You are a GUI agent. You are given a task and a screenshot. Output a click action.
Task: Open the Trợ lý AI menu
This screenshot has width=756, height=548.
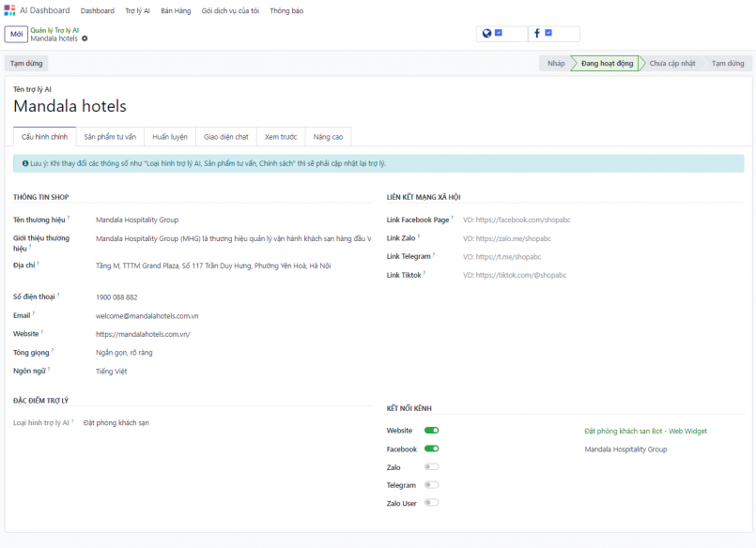tap(137, 10)
